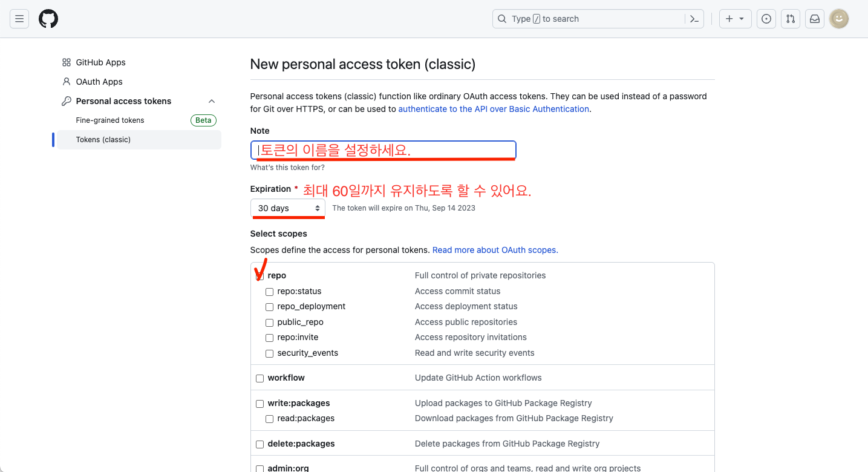Check the repo scope checkbox

(260, 276)
